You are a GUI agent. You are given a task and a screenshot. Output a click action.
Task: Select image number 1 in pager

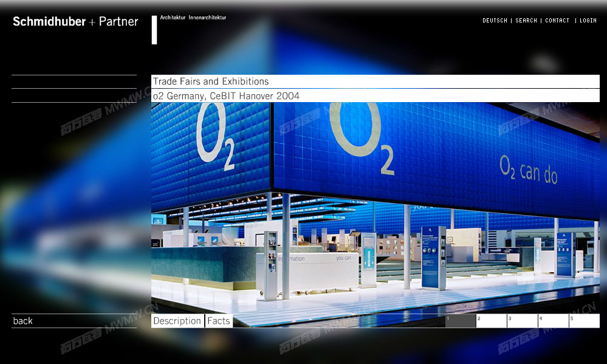tap(461, 321)
